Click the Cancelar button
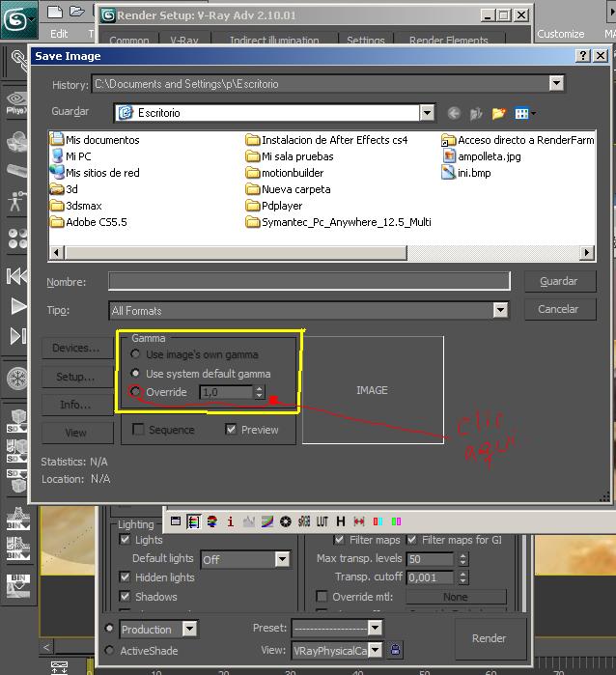616x675 pixels. pos(560,309)
